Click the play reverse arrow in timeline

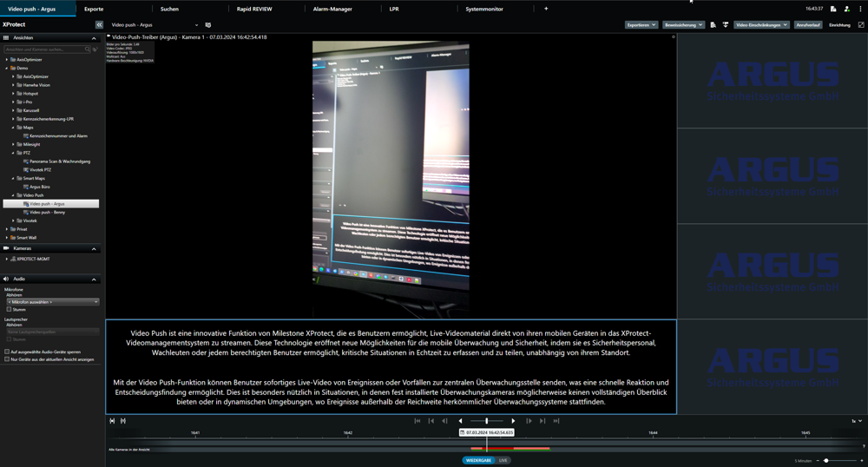pos(460,421)
